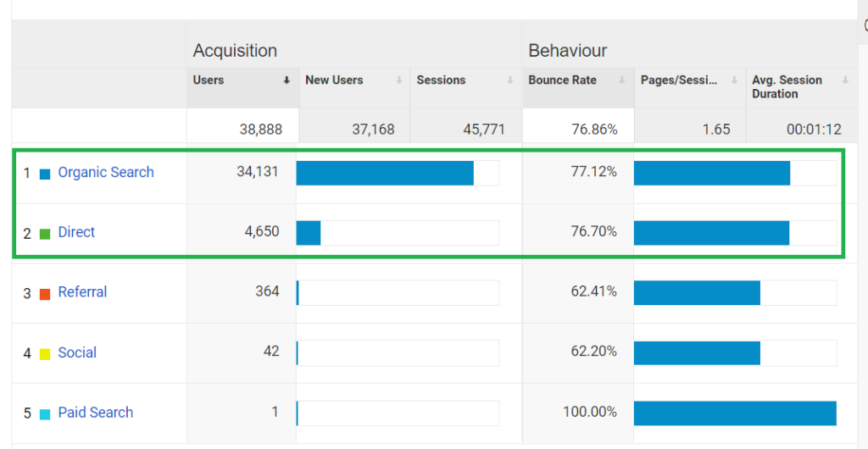
Task: Click the sort arrow beside Sessions
Action: click(510, 80)
